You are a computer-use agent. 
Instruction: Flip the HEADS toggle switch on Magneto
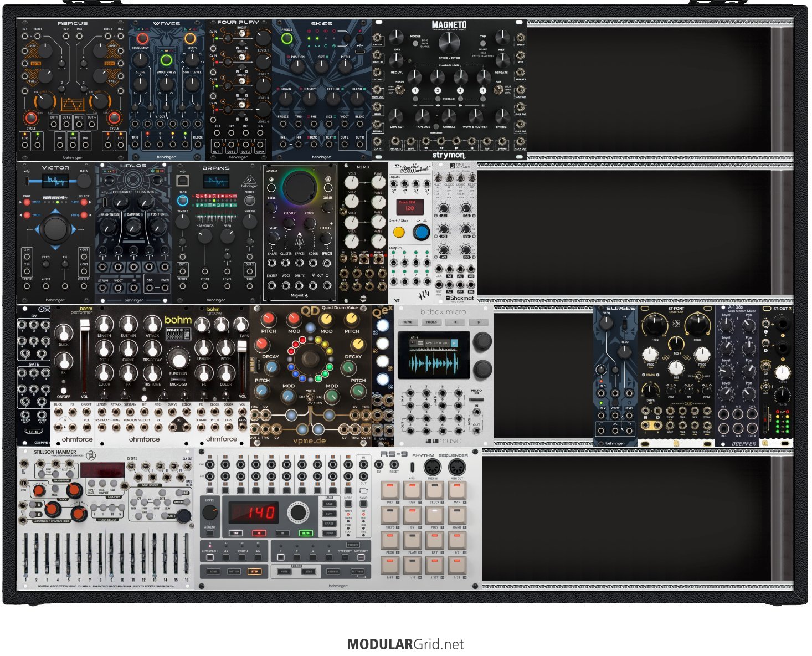(400, 89)
